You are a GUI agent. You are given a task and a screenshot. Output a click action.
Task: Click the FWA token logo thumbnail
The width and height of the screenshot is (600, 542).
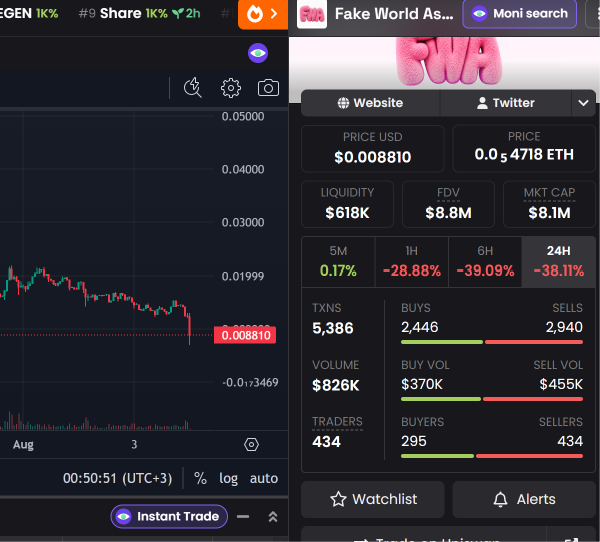(312, 14)
